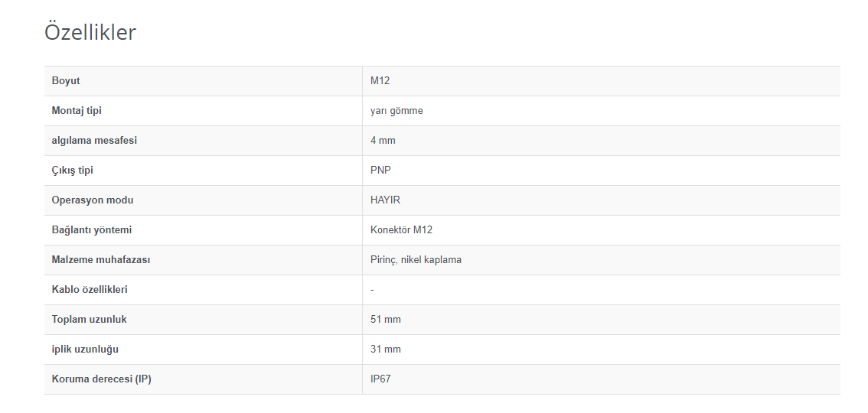Click the Pirinç, nikel kaplama value
The width and height of the screenshot is (868, 413).
(416, 260)
